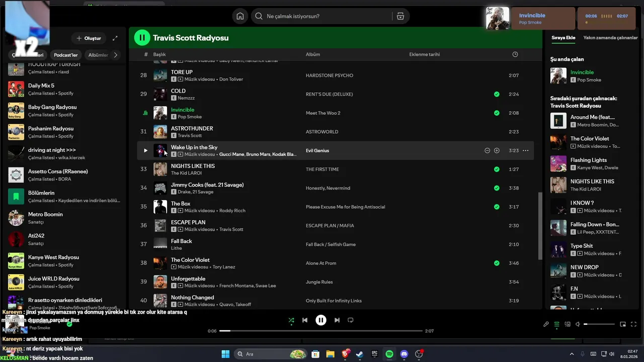Image resolution: width=644 pixels, height=362 pixels.
Task: Open Steam from the taskbar
Action: click(x=360, y=354)
